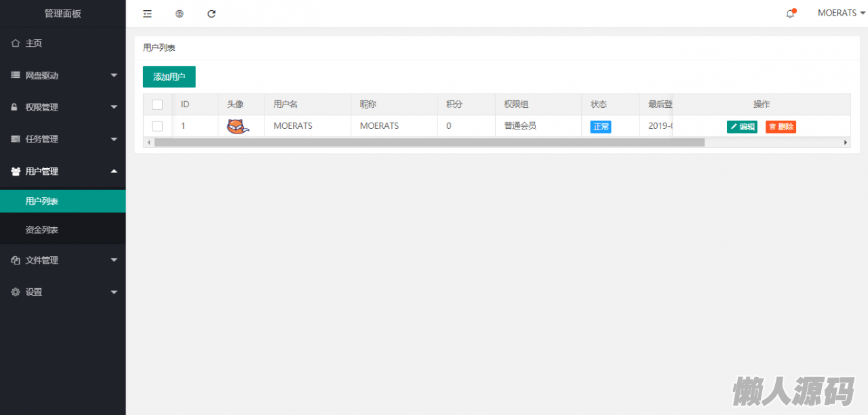Select all rows with header checkbox
868x415 pixels.
[157, 104]
